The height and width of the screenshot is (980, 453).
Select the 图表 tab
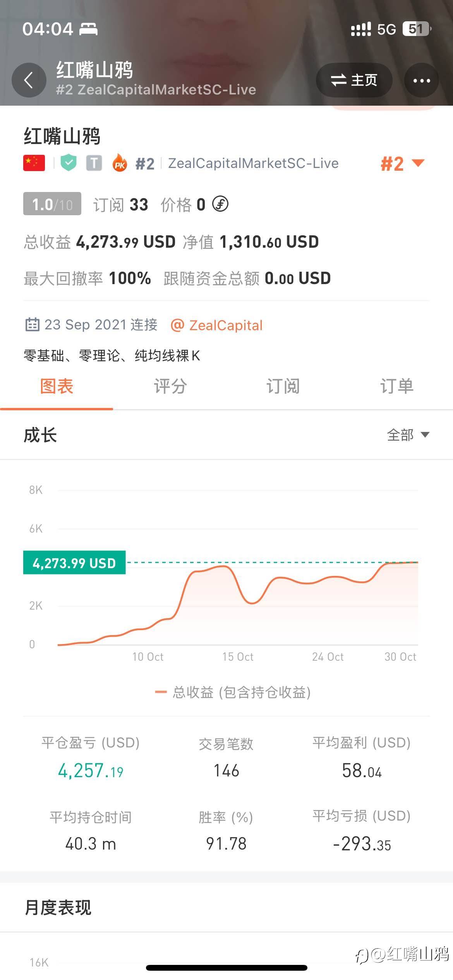pyautogui.click(x=57, y=386)
